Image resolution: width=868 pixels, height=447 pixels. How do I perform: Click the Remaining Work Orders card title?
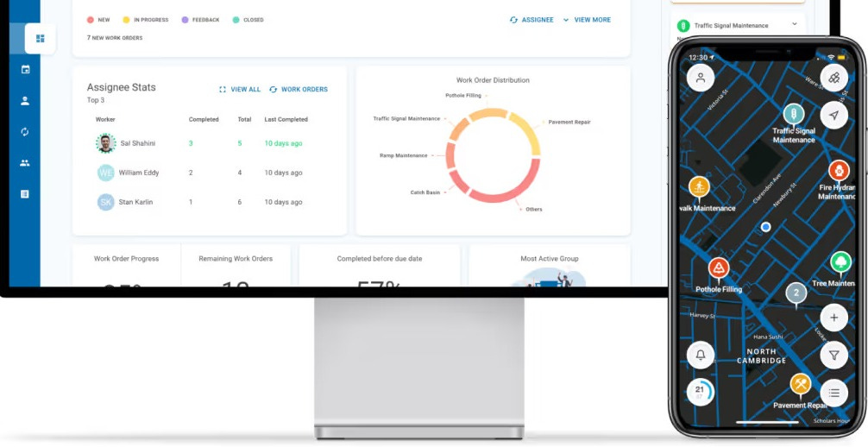(x=236, y=259)
